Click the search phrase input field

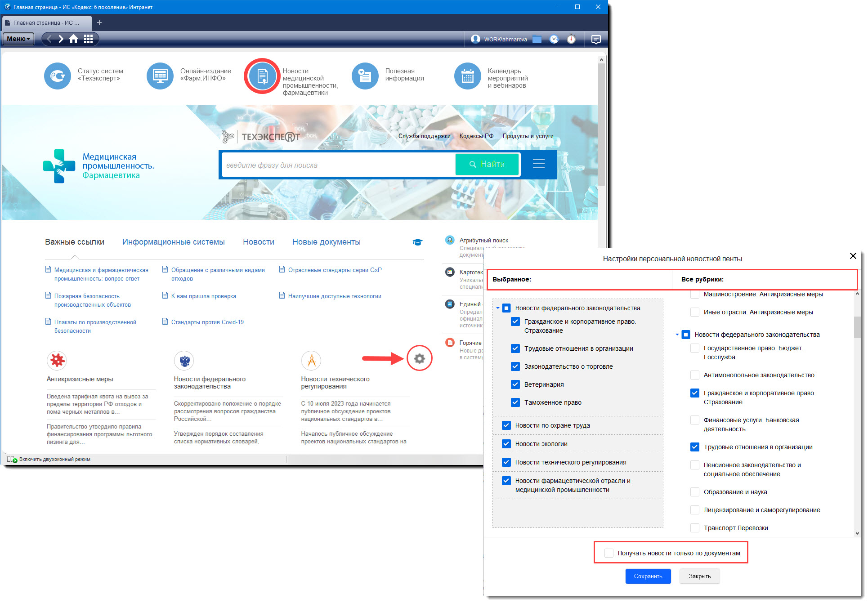[339, 165]
